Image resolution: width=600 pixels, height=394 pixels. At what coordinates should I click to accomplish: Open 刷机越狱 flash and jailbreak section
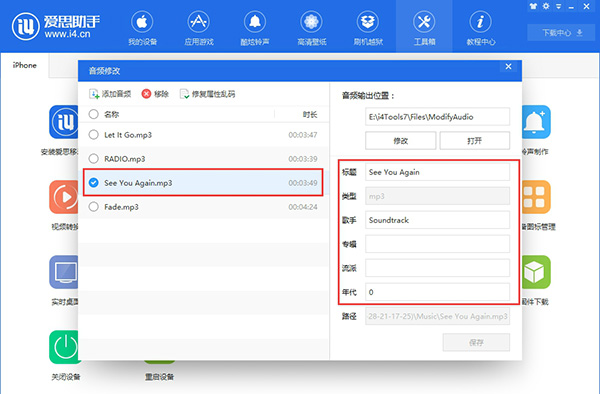click(368, 28)
